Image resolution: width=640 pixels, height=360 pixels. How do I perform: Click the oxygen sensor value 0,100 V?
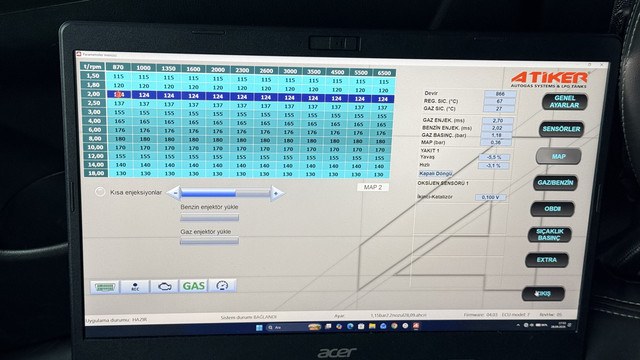[491, 197]
